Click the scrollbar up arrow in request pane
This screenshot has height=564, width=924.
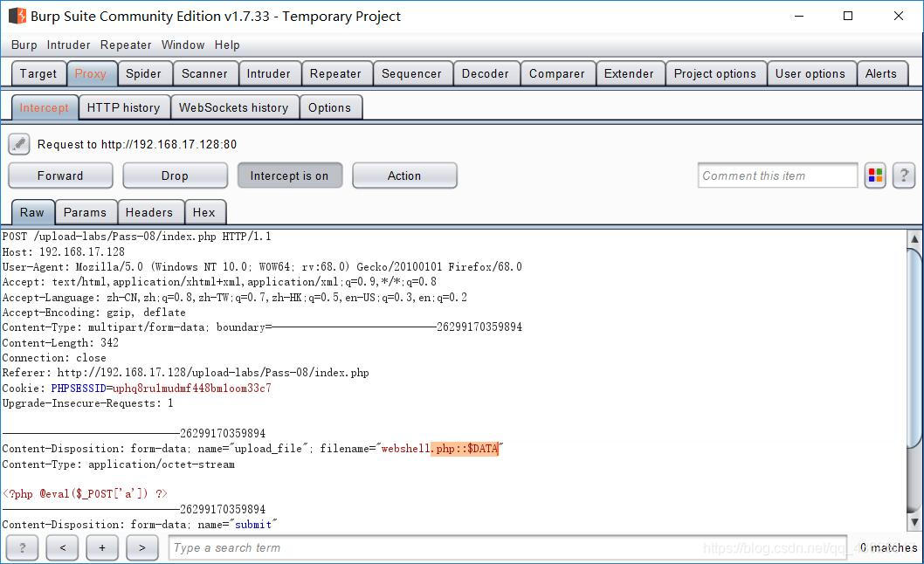coord(914,238)
